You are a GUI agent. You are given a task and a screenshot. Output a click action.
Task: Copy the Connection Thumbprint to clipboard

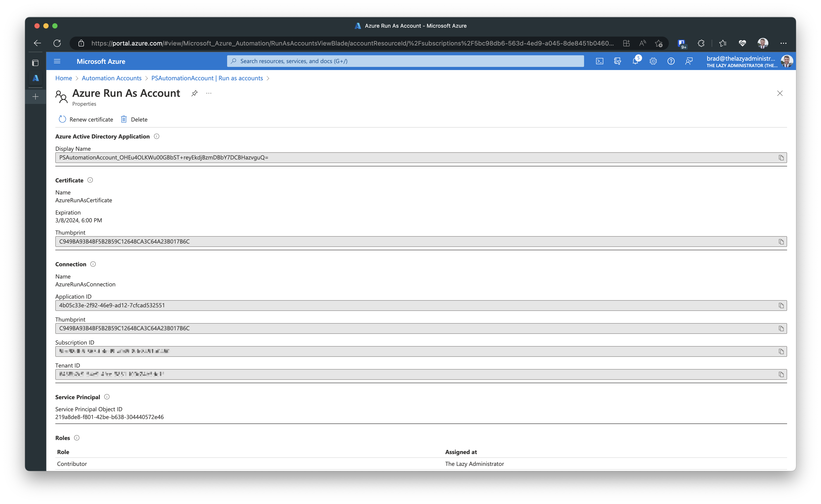781,329
